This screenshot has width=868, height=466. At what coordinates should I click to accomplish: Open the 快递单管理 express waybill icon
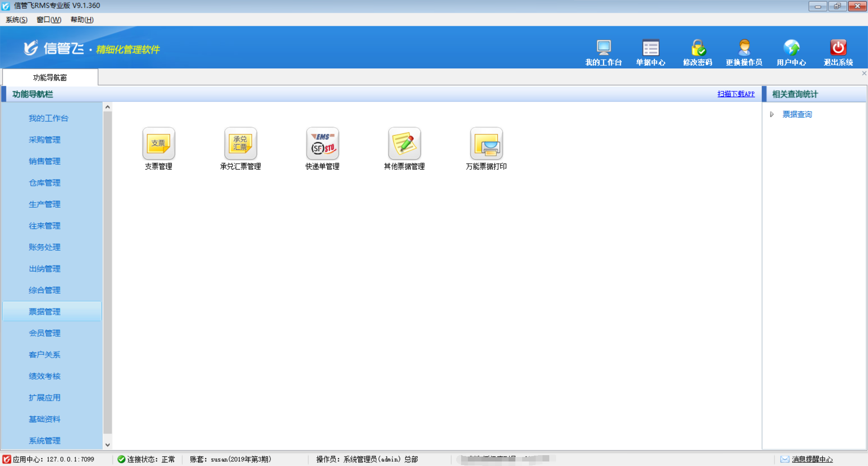tap(322, 144)
